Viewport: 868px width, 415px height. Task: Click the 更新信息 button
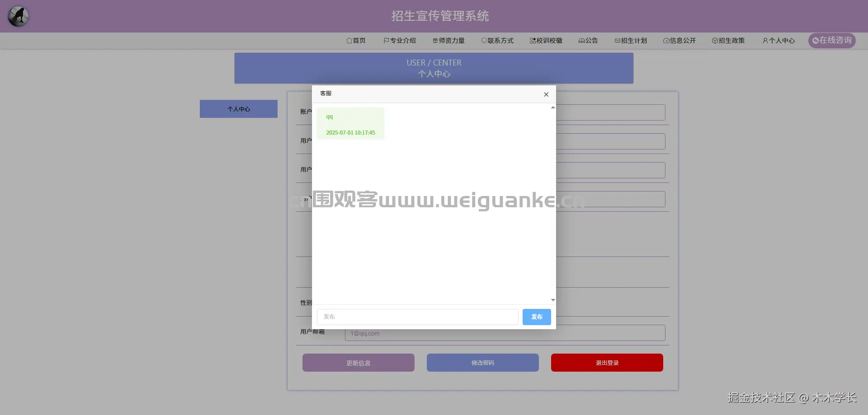[358, 363]
